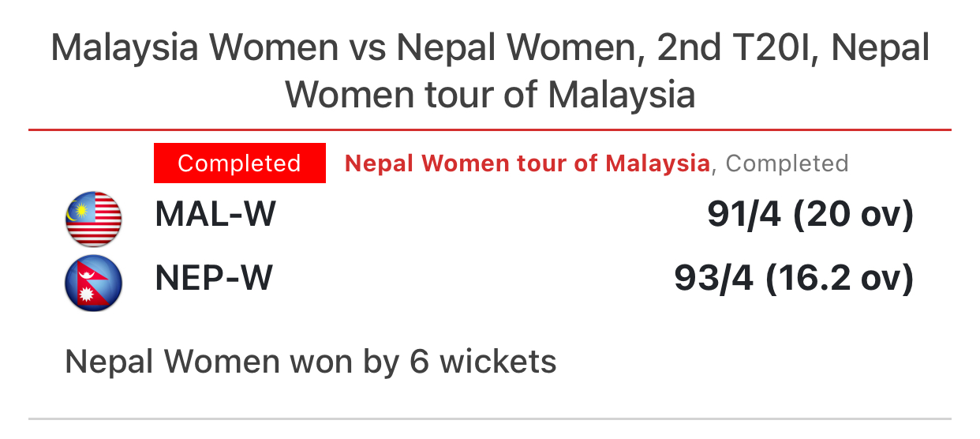Click the (20 ov) overs text
The width and height of the screenshot is (980, 439).
tap(853, 215)
